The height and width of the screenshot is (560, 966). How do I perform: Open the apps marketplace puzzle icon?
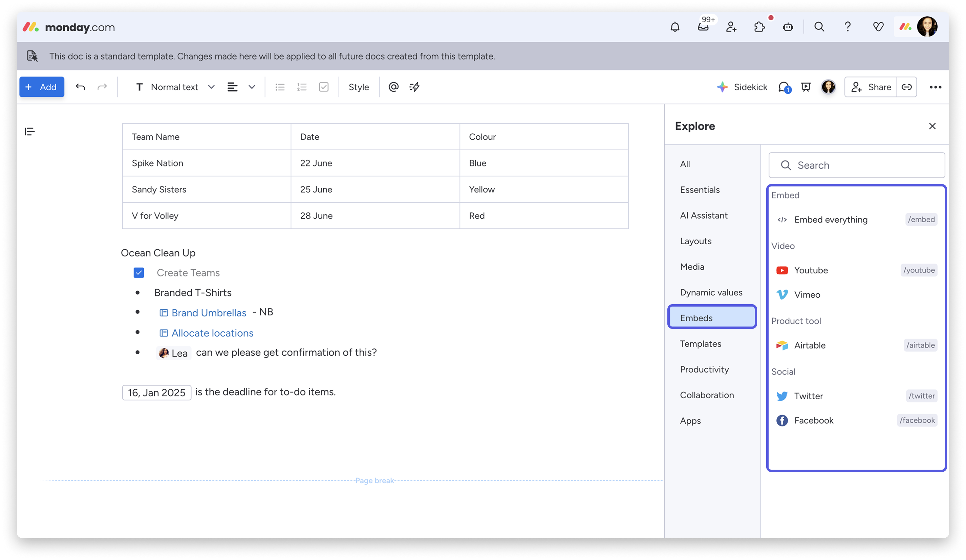759,27
